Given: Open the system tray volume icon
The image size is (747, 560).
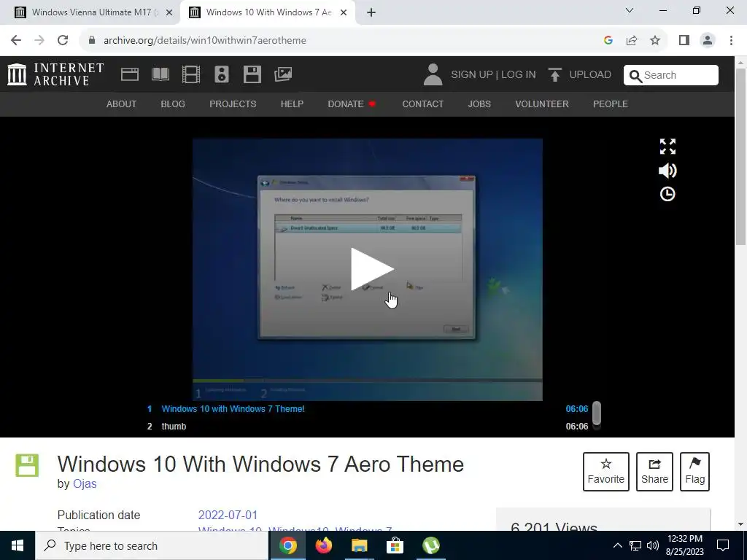Looking at the screenshot, I should [x=653, y=545].
